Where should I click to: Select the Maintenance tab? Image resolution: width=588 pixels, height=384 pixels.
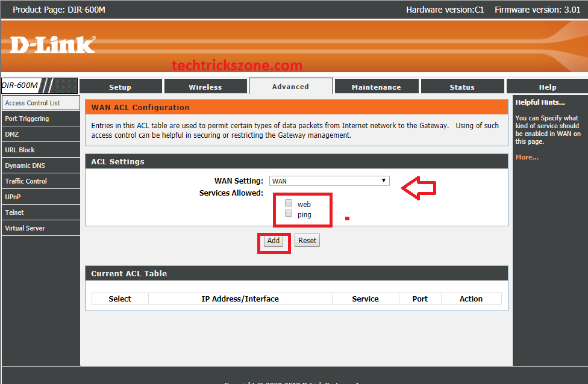[376, 87]
